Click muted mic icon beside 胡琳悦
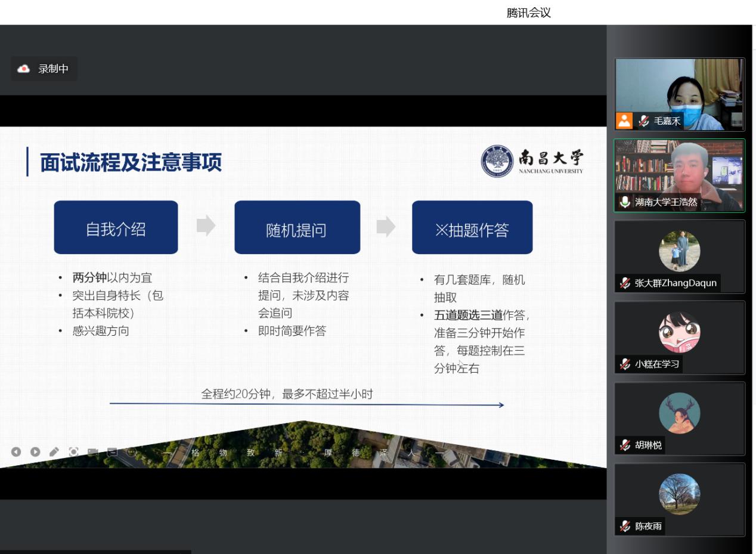Image resolution: width=756 pixels, height=554 pixels. coord(625,445)
